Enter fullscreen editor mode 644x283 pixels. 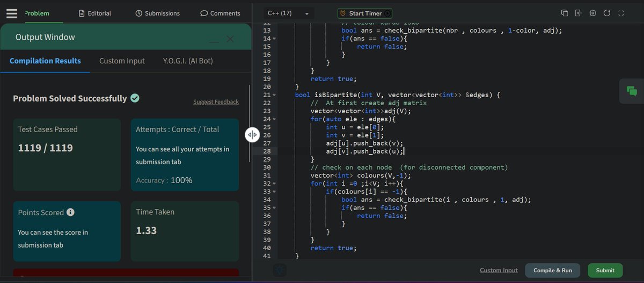pyautogui.click(x=621, y=13)
